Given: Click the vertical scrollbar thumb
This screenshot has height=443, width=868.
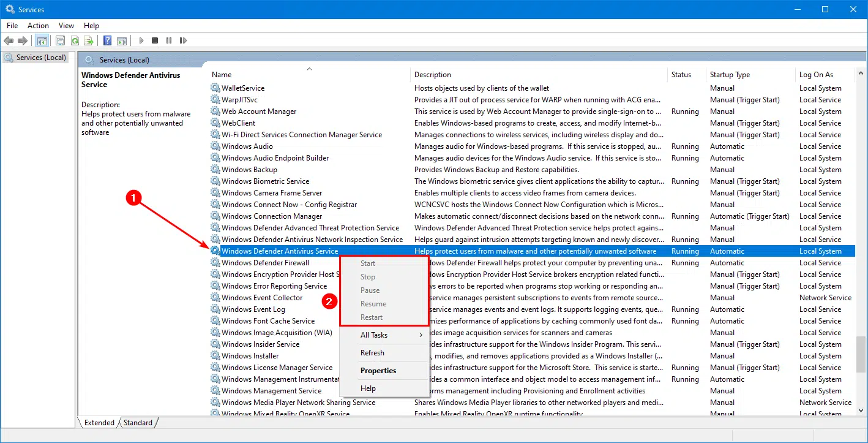Looking at the screenshot, I should point(862,354).
